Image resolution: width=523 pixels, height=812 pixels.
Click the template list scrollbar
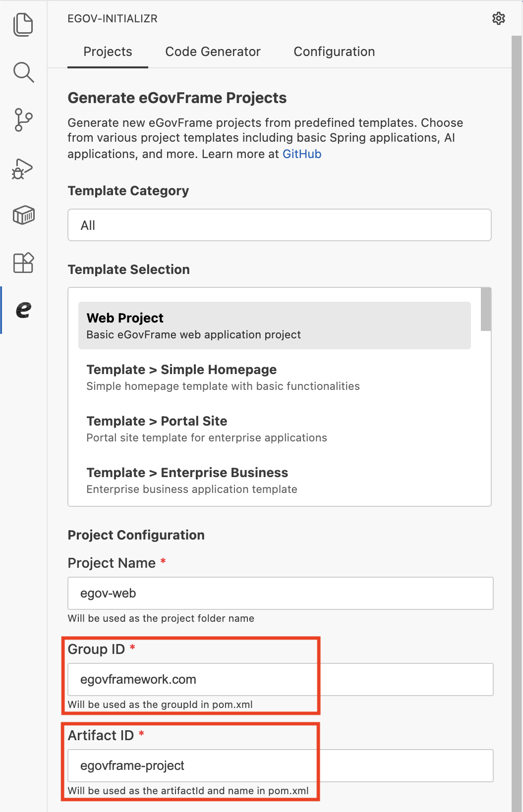486,310
